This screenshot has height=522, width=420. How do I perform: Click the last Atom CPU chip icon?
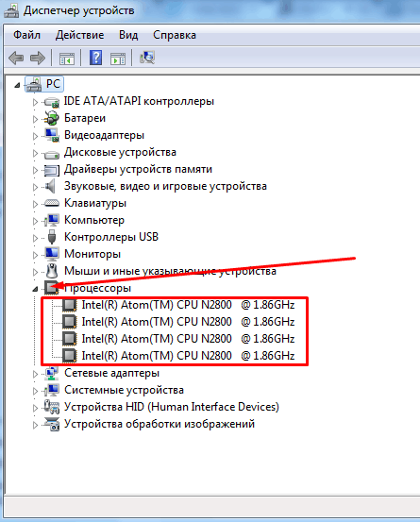69,356
